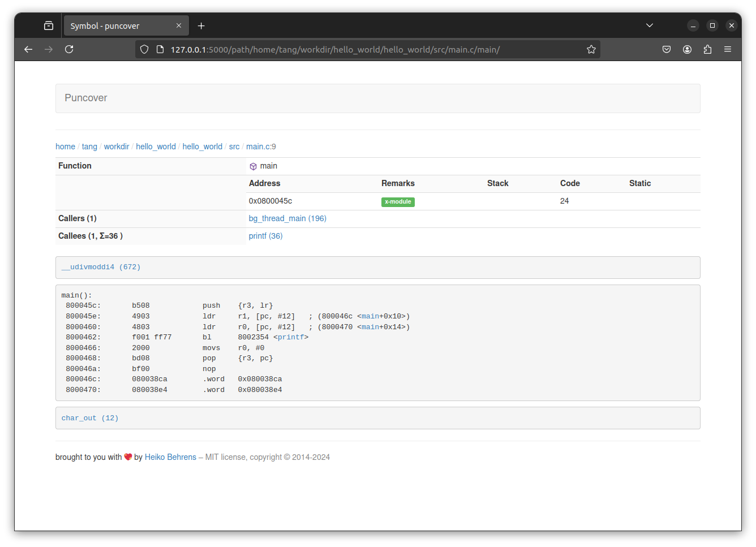The image size is (756, 547).
Task: Click the shield tracking protection icon
Action: pyautogui.click(x=144, y=49)
